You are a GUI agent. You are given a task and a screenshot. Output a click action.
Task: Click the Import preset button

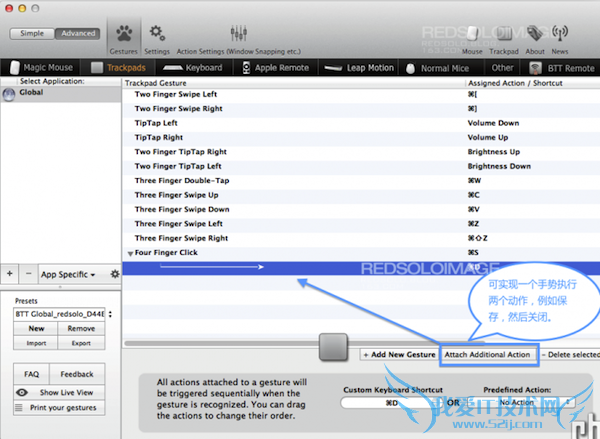tap(36, 343)
